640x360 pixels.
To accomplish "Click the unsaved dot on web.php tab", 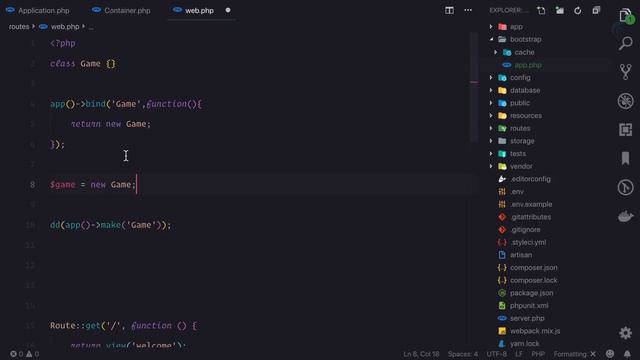I will click(228, 10).
